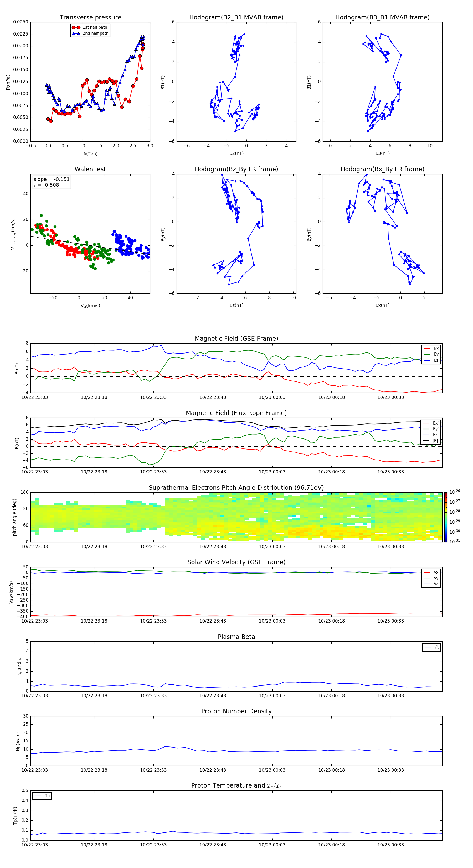Click the 'r = -0.508' annotation
The image size is (473, 868).
[46, 185]
